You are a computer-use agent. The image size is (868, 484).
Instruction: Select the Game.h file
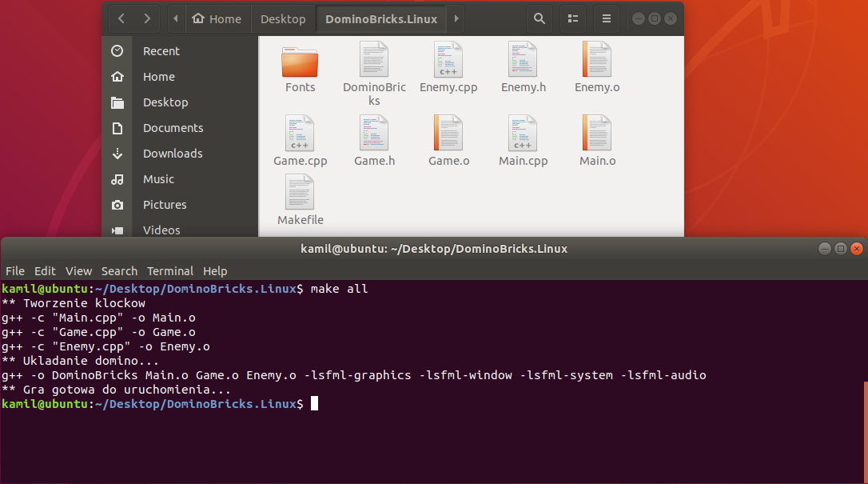tap(374, 141)
